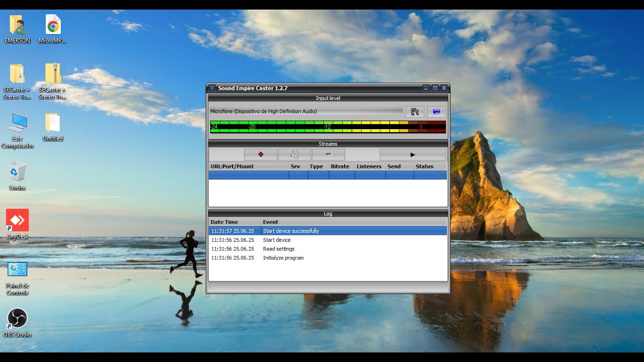This screenshot has height=362, width=644.
Task: Remove stream using the minus button
Action: (329, 155)
